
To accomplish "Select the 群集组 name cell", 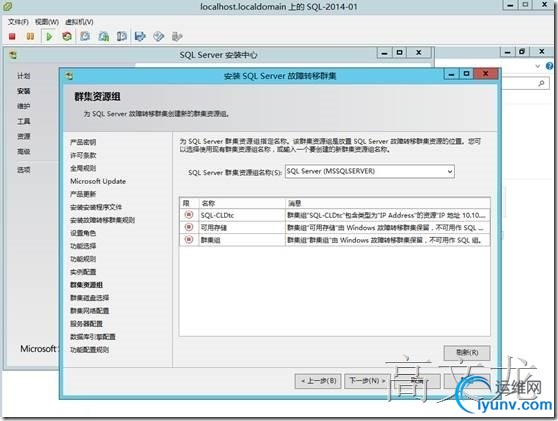I will [241, 240].
